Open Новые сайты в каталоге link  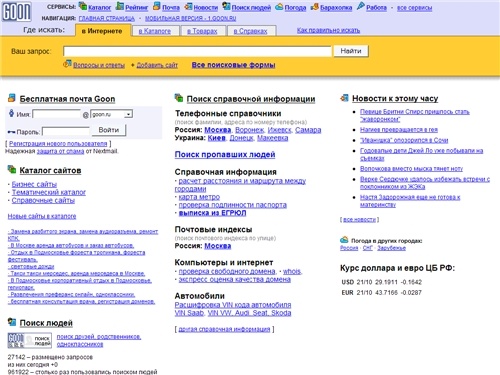42,216
